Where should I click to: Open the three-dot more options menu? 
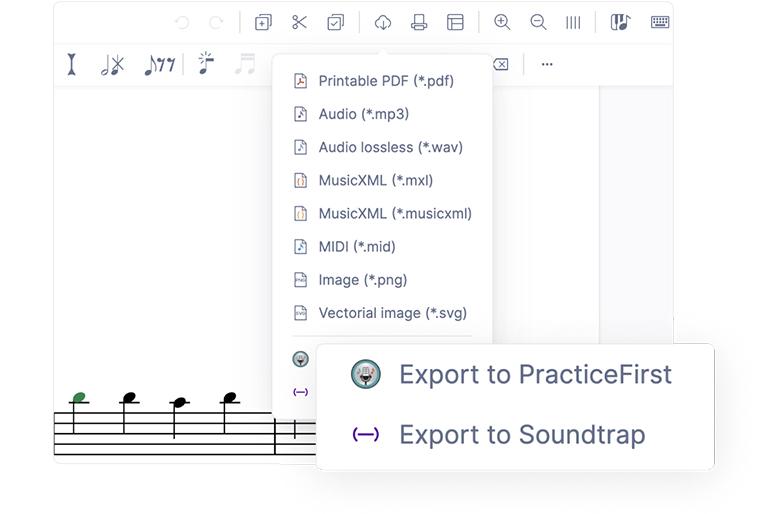(x=547, y=64)
